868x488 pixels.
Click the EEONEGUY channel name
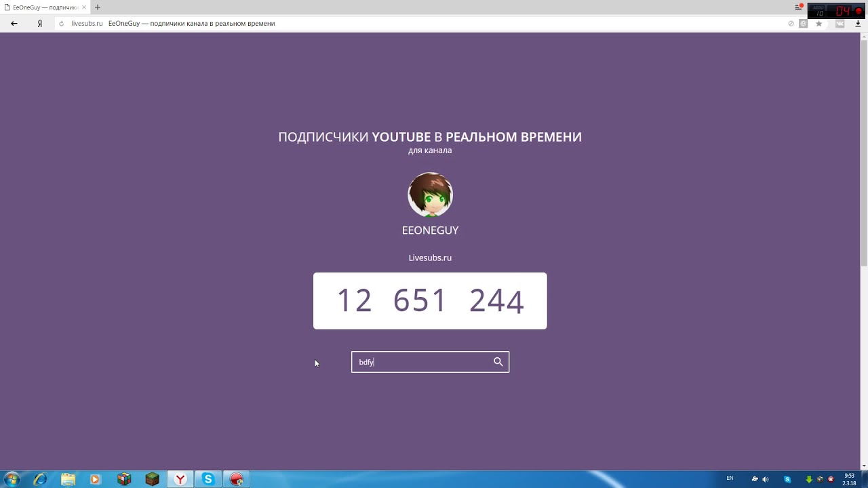430,230
